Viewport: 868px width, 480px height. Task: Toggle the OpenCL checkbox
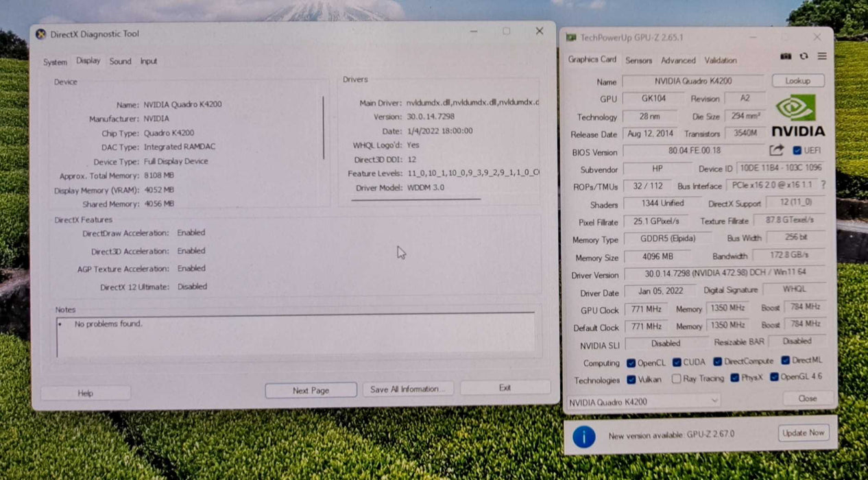click(631, 363)
